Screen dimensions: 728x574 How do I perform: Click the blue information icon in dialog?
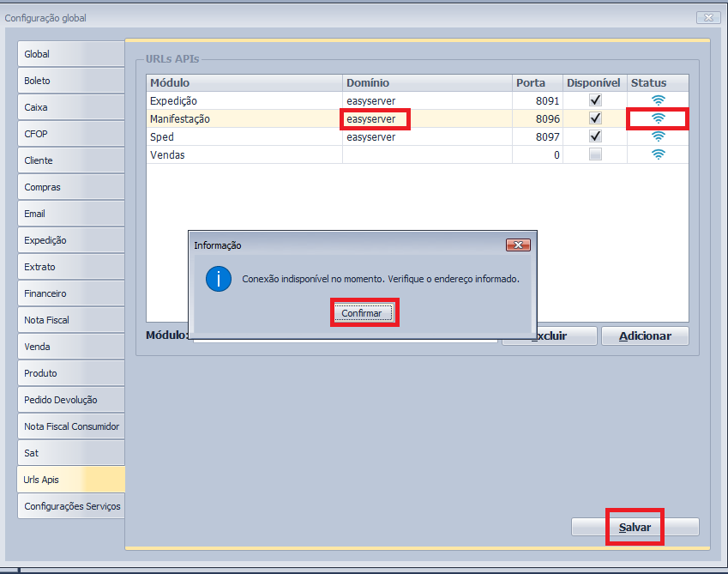[x=219, y=279]
